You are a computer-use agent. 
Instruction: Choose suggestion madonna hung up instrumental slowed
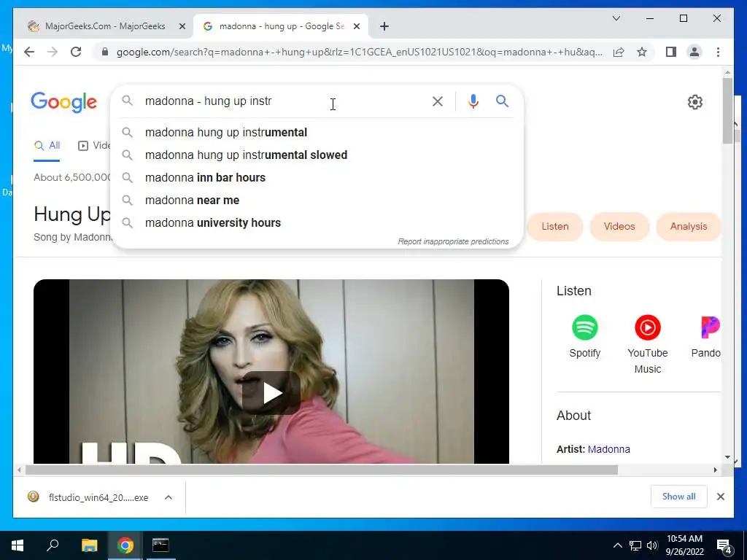click(x=317, y=155)
